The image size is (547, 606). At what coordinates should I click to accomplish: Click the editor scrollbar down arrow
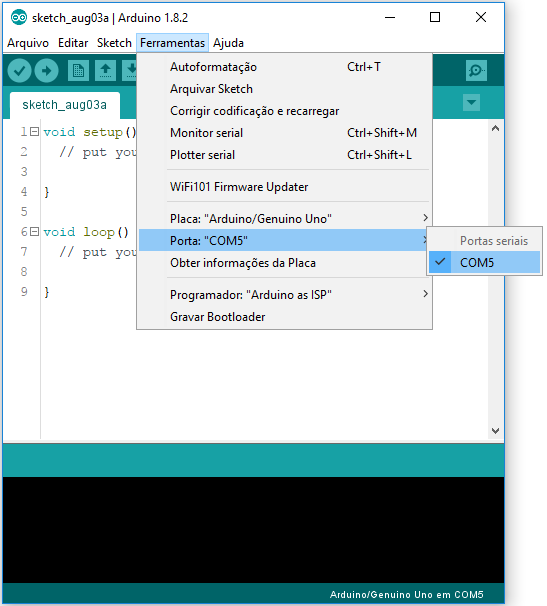pos(495,431)
